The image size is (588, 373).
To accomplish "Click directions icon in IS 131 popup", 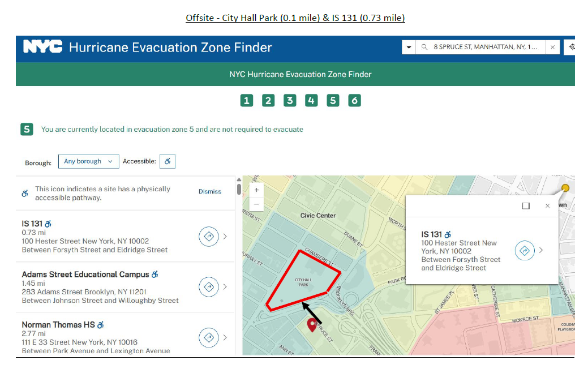I will (525, 250).
